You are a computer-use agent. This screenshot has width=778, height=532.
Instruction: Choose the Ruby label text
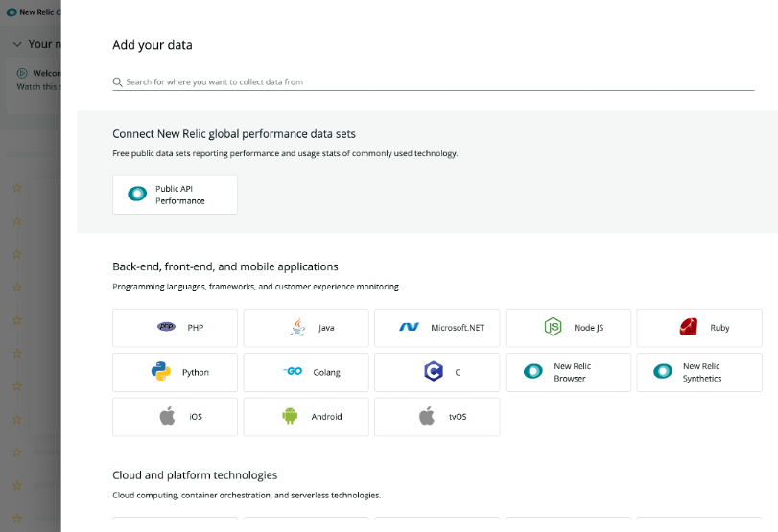719,328
